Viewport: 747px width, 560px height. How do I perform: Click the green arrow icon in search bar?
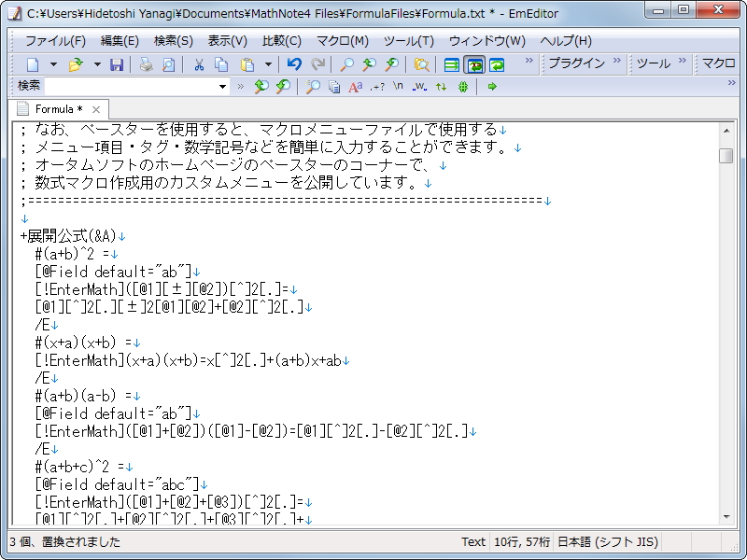[x=493, y=87]
